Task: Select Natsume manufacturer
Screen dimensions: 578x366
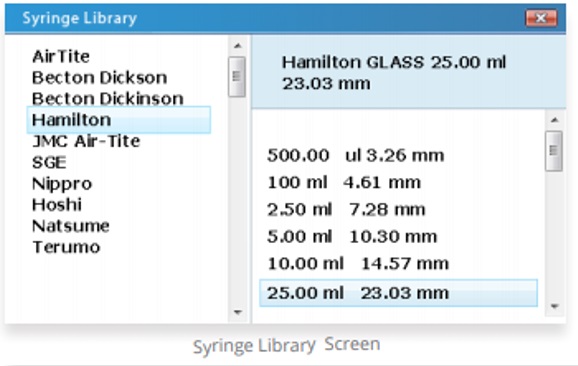Action: [71, 226]
